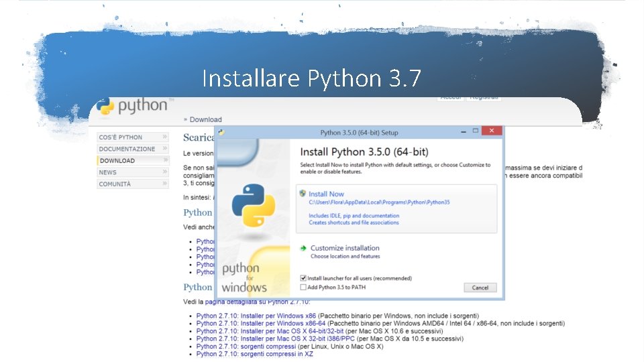Click Includes IDLE, pip and documentation text
The height and width of the screenshot is (362, 644).
pyautogui.click(x=354, y=215)
